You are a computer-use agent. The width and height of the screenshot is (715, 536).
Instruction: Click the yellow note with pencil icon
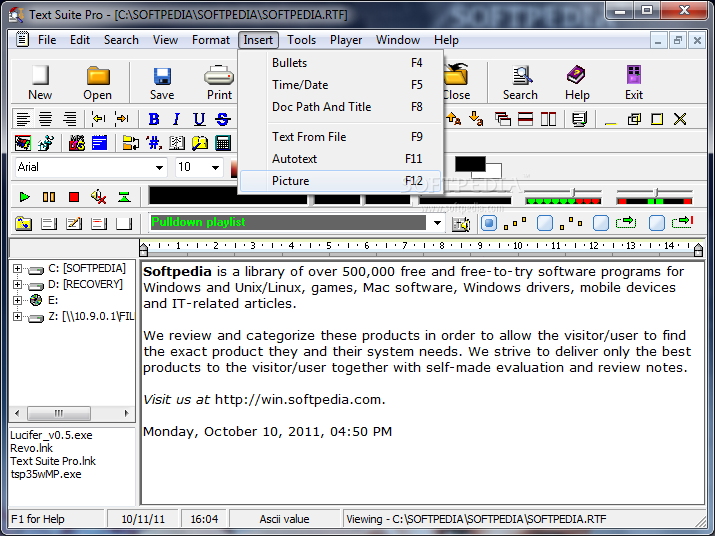click(200, 143)
